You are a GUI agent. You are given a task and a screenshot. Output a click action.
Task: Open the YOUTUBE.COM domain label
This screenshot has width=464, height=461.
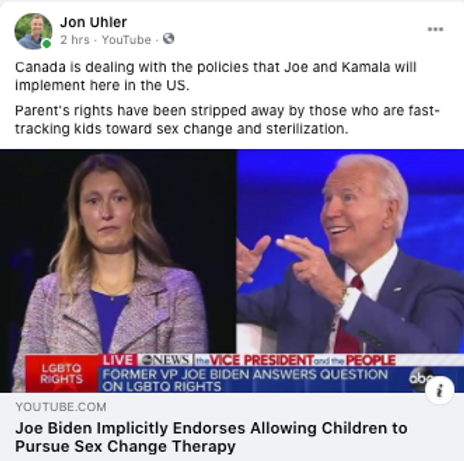pos(61,407)
